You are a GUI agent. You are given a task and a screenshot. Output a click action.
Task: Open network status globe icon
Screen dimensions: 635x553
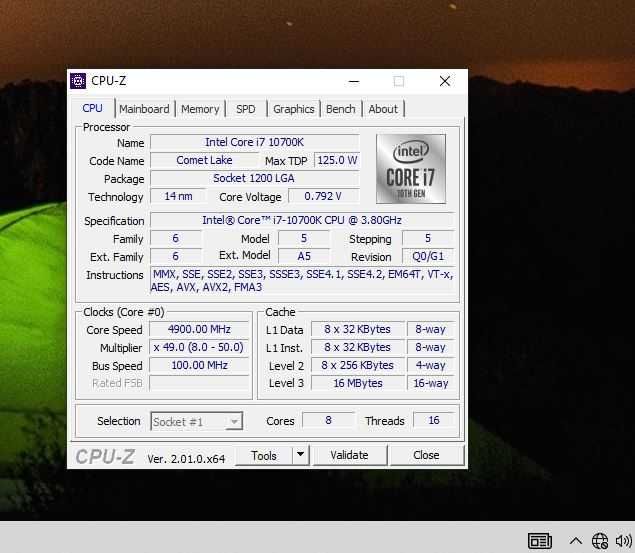600,540
